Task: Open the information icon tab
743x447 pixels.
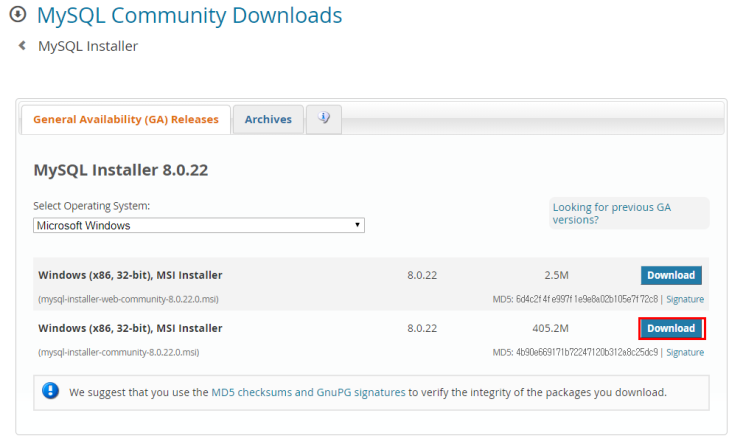Action: click(324, 119)
